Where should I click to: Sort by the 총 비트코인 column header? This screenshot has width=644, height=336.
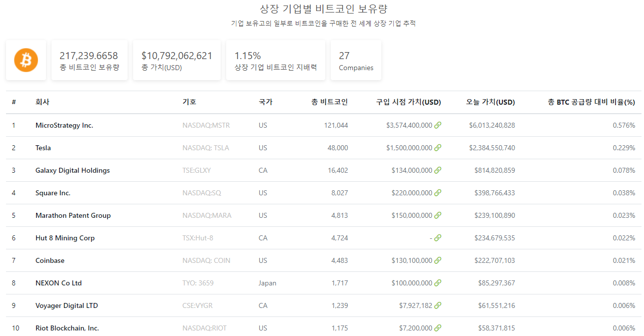329,102
